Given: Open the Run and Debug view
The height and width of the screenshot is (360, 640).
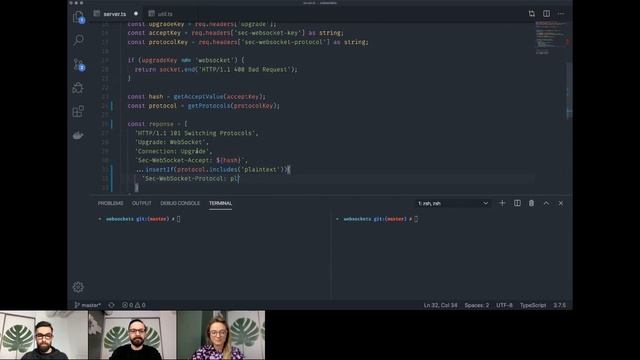Looking at the screenshot, I should (x=78, y=88).
